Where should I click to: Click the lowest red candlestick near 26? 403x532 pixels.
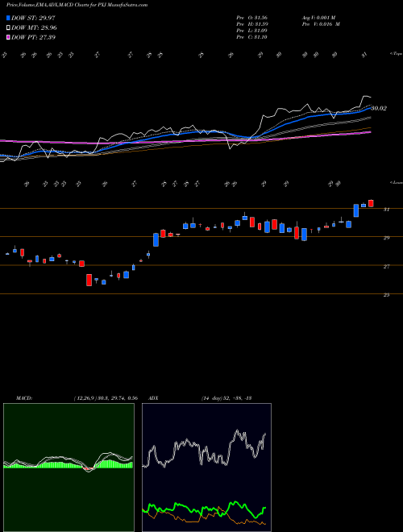point(89,280)
